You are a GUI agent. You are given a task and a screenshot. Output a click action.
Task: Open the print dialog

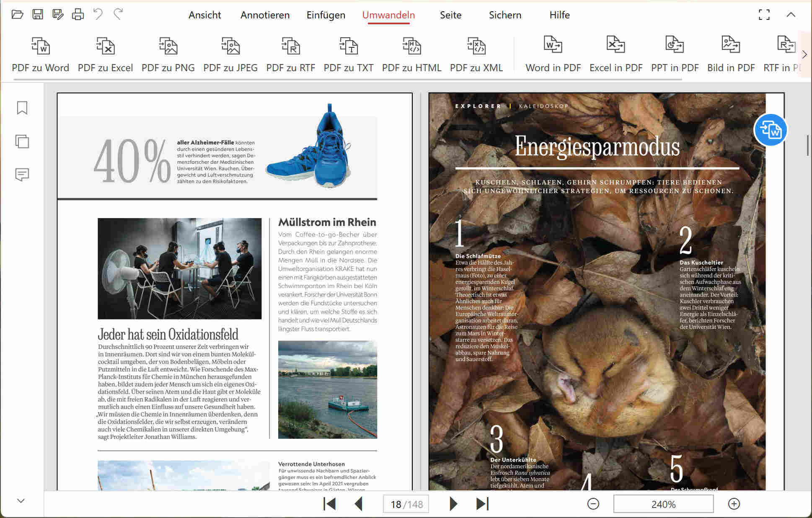click(78, 14)
